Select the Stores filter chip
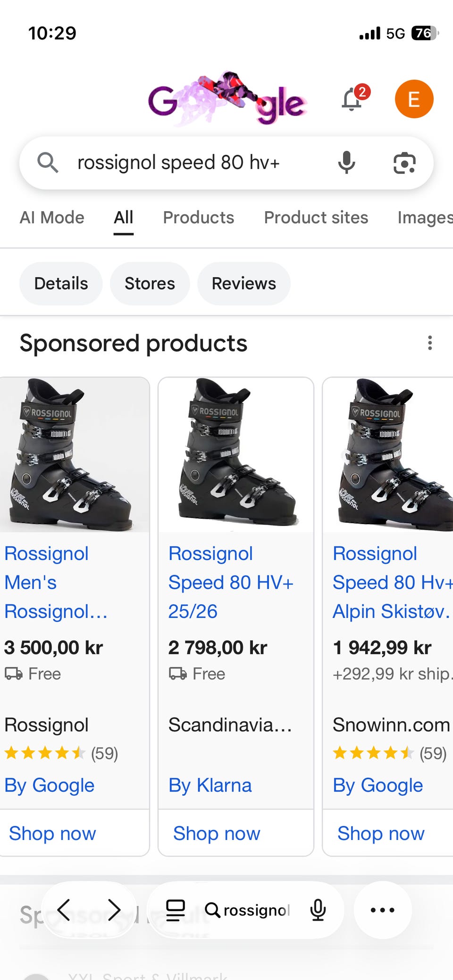 [150, 283]
